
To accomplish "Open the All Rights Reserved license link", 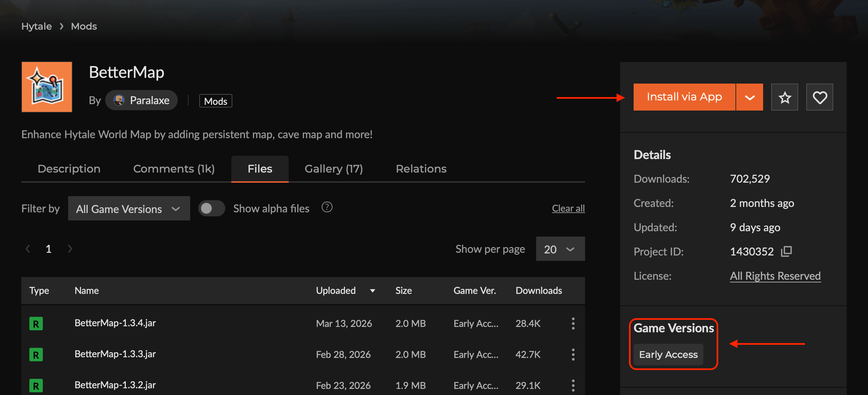I will pos(775,276).
